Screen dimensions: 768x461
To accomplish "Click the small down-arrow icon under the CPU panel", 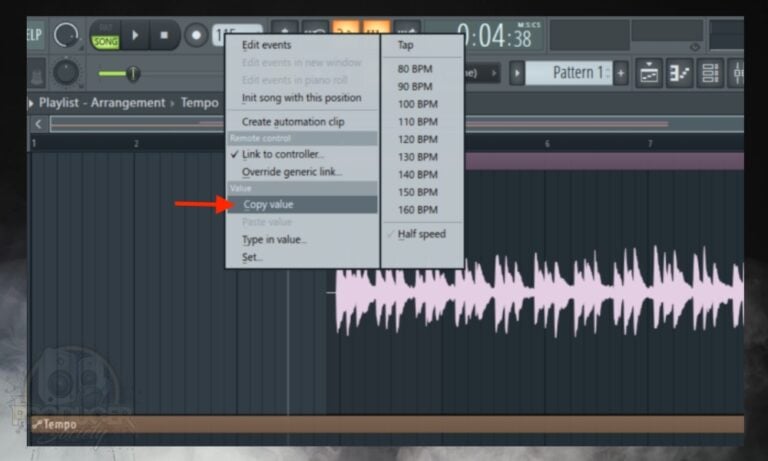I will pos(695,47).
